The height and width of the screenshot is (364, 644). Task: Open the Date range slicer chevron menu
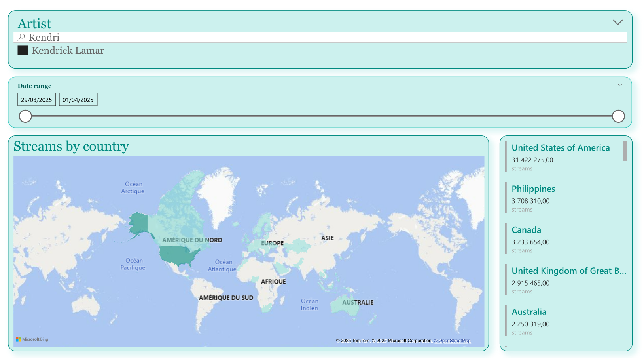[620, 86]
